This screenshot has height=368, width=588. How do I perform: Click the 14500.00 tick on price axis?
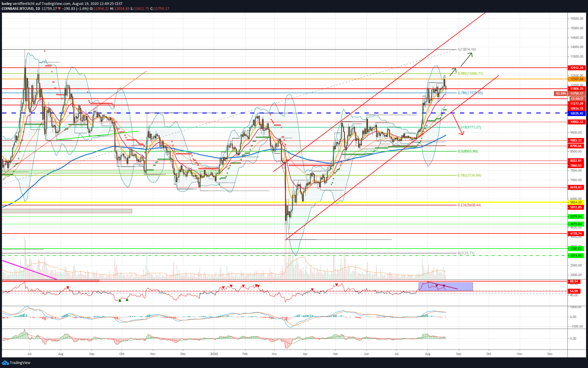(576, 38)
